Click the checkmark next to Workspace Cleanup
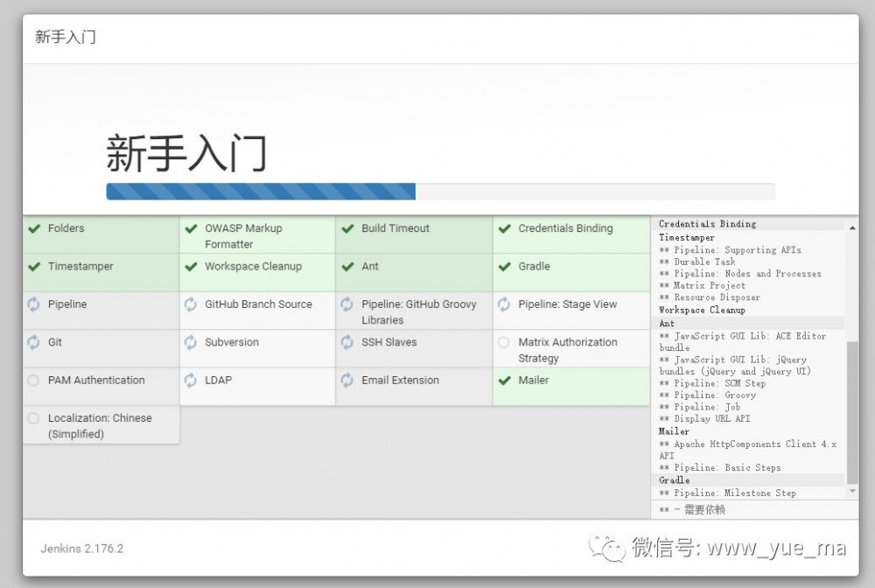Image resolution: width=875 pixels, height=588 pixels. 191,266
